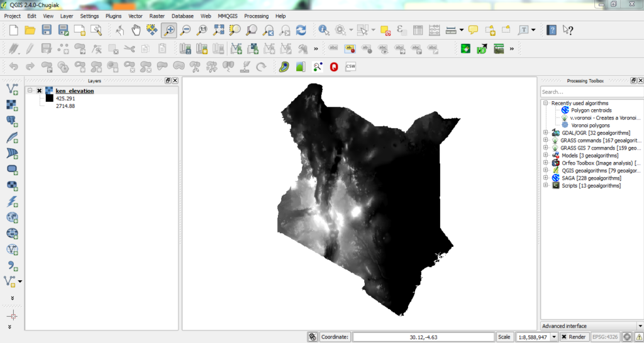644x343 pixels.
Task: Select the Identify Features tool
Action: 324,30
